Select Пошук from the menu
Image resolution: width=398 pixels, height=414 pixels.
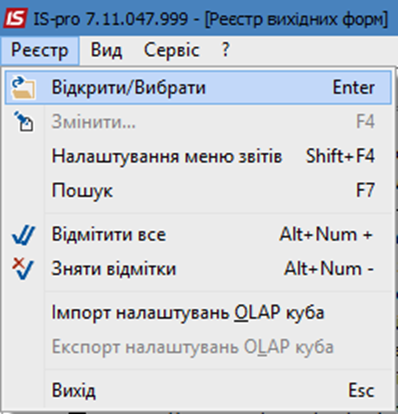(x=198, y=190)
